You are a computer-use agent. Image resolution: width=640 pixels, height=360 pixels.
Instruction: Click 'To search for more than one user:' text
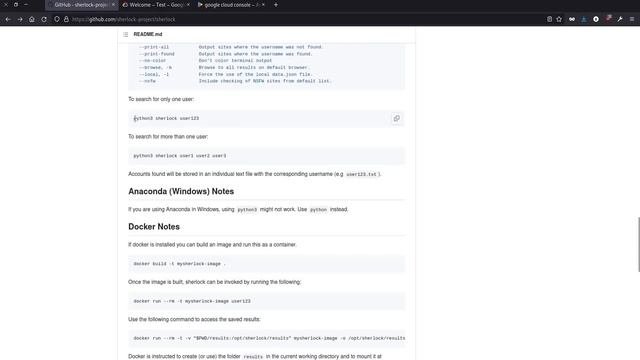[168, 137]
